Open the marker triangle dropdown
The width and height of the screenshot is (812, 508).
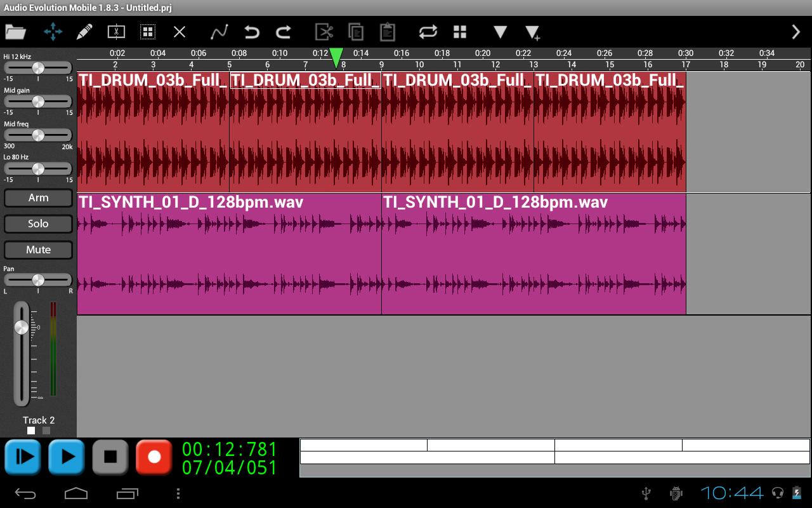500,32
